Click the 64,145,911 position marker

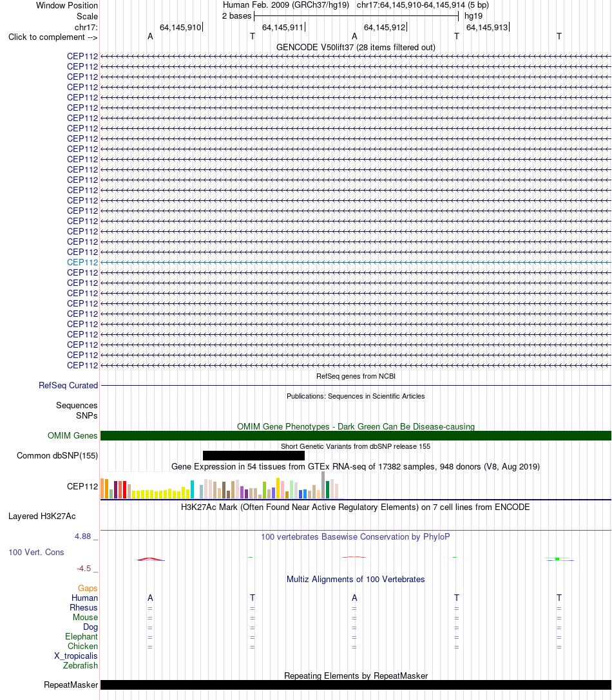(283, 27)
